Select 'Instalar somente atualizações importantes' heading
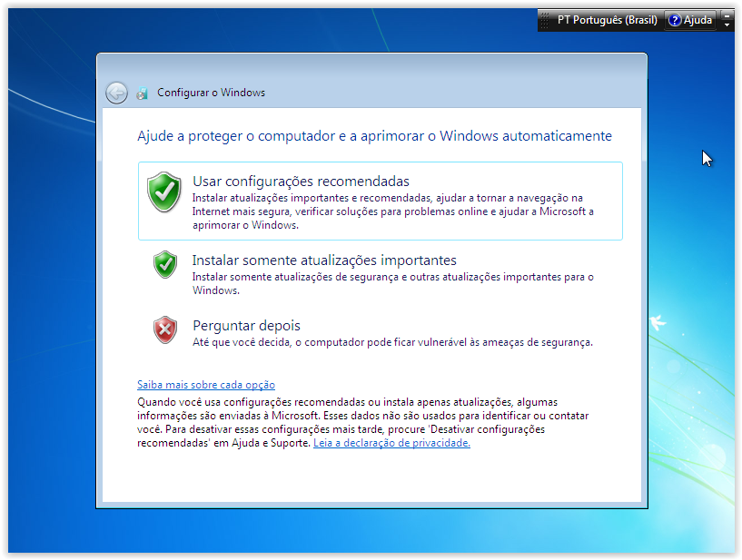This screenshot has width=742, height=560. [x=324, y=260]
